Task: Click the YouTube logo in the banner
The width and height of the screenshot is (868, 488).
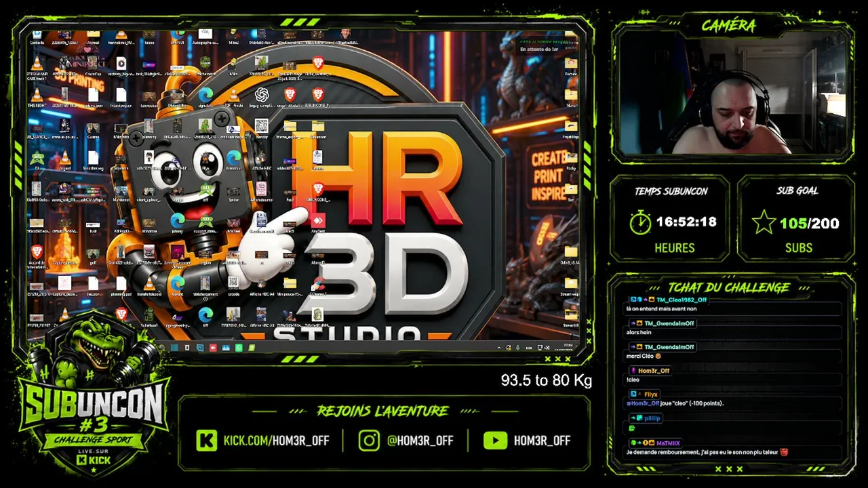Action: coord(496,440)
